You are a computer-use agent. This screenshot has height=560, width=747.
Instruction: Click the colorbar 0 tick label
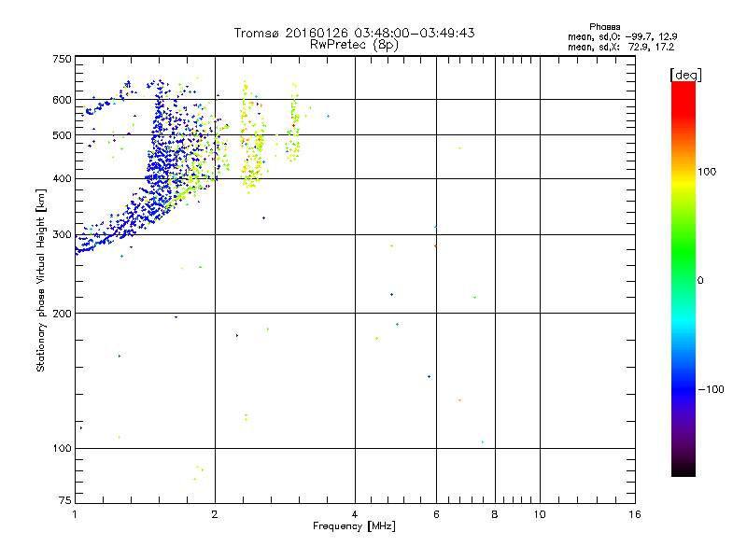[x=699, y=281]
